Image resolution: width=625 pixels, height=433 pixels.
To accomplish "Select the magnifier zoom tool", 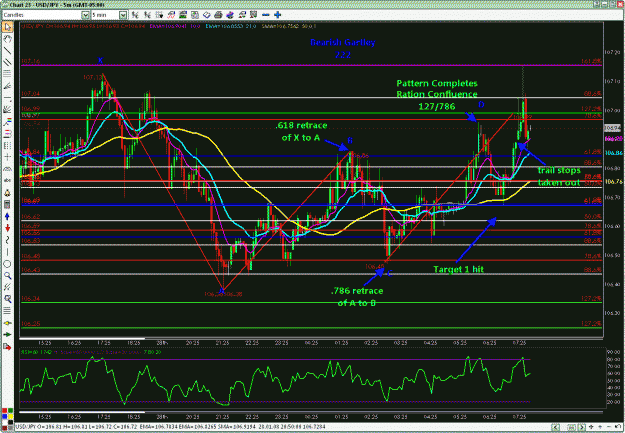I will click(x=8, y=276).
